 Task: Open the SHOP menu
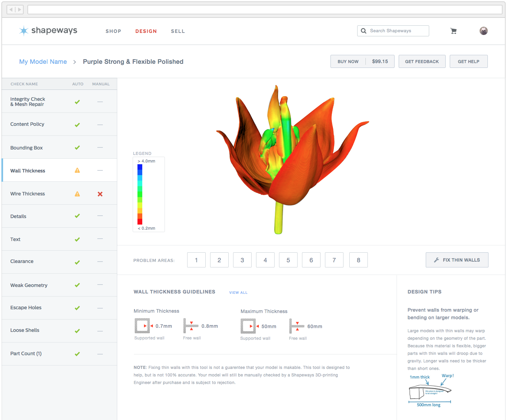click(113, 31)
